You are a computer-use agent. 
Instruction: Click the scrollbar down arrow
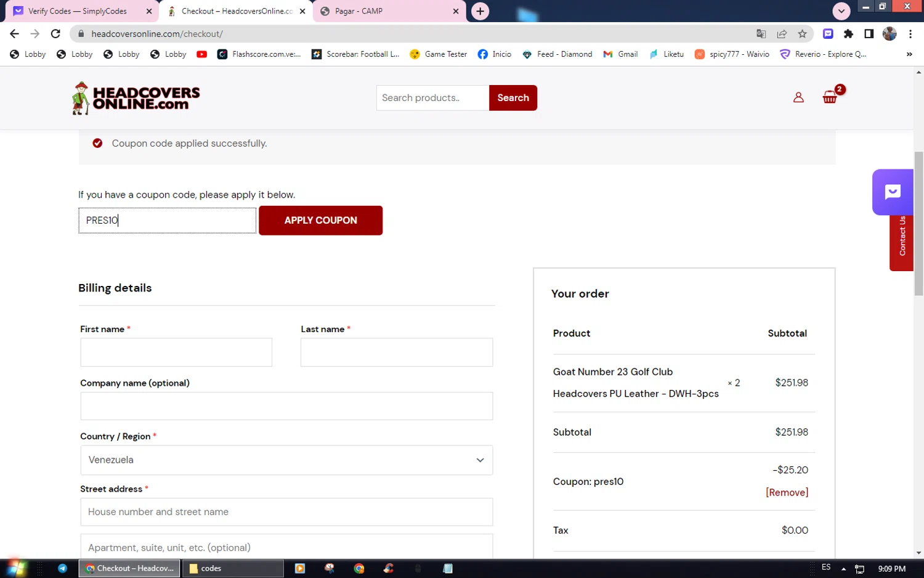pos(918,553)
